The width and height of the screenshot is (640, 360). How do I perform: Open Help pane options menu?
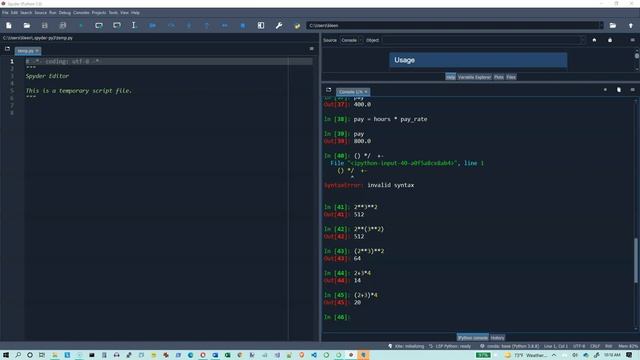(x=632, y=40)
